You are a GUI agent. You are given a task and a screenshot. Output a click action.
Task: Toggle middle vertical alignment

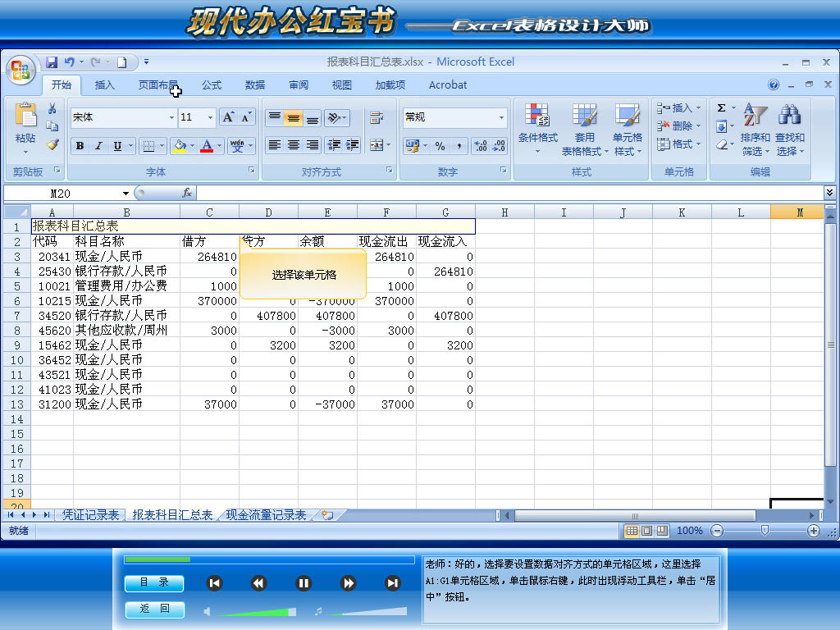(293, 117)
